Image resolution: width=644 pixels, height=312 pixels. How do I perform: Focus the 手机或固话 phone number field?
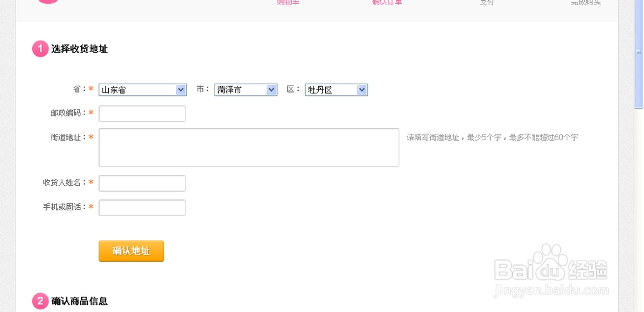[142, 208]
